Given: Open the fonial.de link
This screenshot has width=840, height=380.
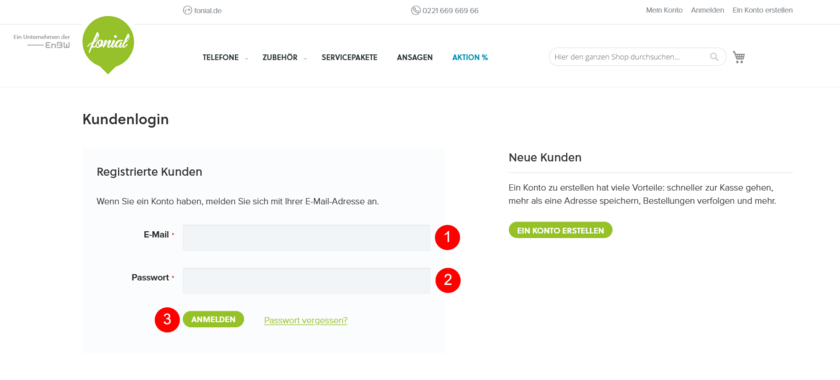Looking at the screenshot, I should click(208, 10).
